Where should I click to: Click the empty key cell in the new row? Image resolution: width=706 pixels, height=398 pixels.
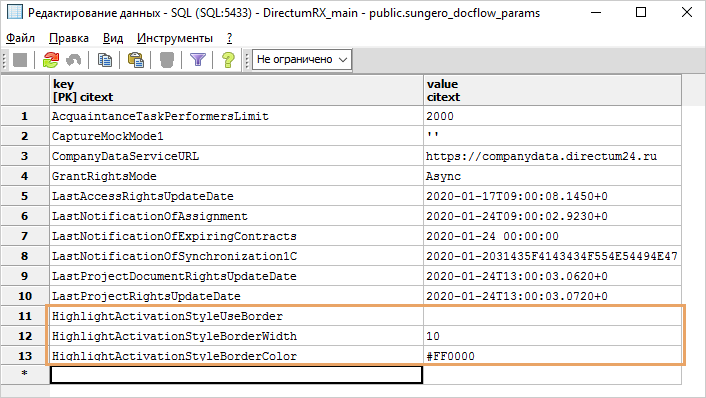(236, 375)
